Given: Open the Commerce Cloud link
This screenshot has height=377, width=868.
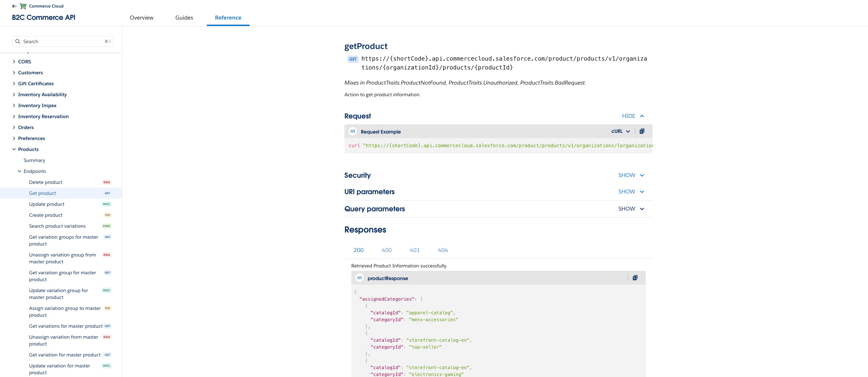Looking at the screenshot, I should click(46, 6).
